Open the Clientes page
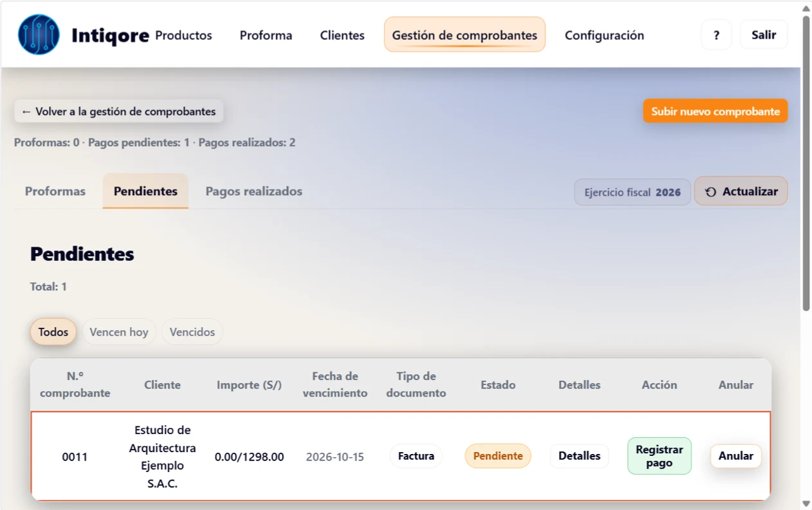 [x=342, y=35]
